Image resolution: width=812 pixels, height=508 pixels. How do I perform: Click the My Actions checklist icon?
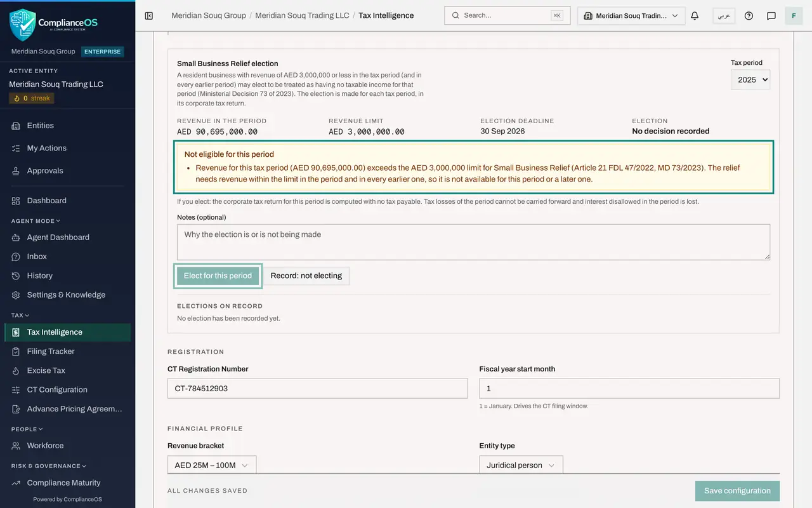[x=16, y=148]
